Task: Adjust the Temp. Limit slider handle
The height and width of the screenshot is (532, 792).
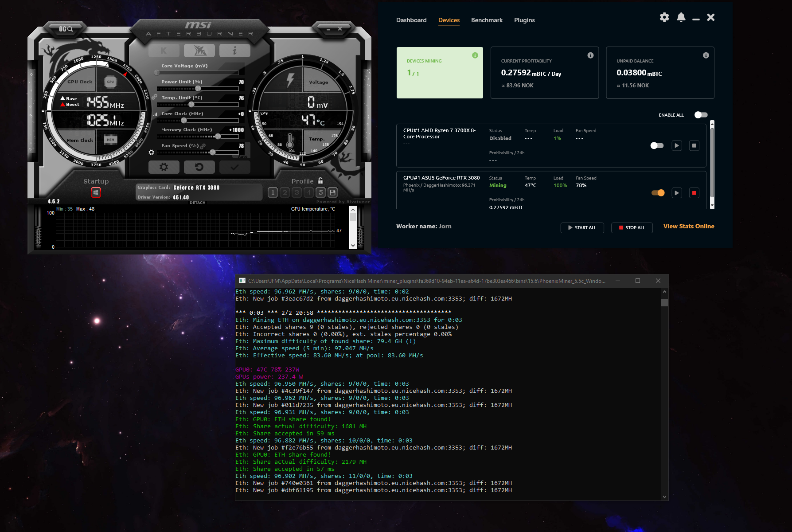Action: (191, 104)
